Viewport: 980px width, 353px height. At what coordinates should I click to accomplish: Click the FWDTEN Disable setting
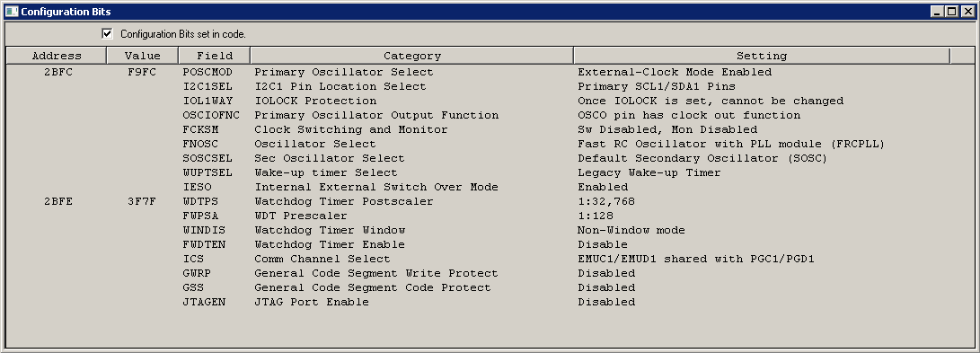point(603,244)
